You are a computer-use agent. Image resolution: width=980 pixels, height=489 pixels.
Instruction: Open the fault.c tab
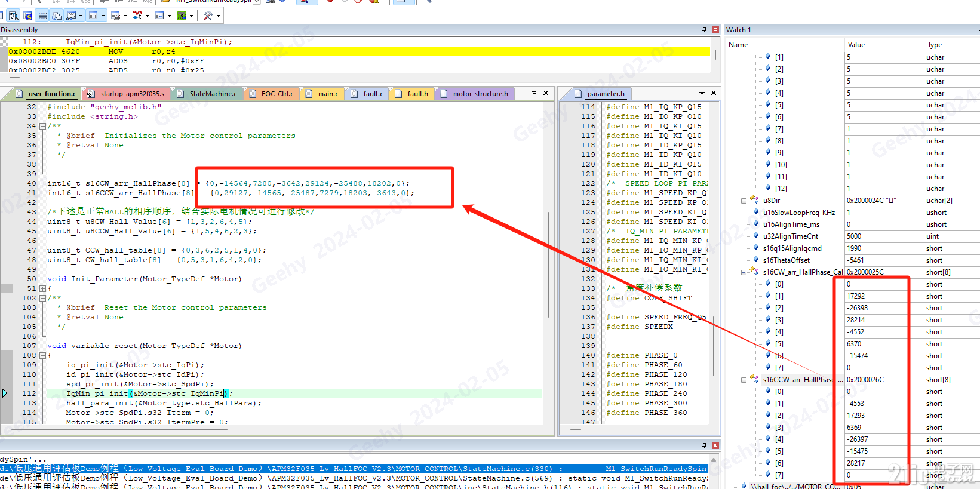[367, 94]
